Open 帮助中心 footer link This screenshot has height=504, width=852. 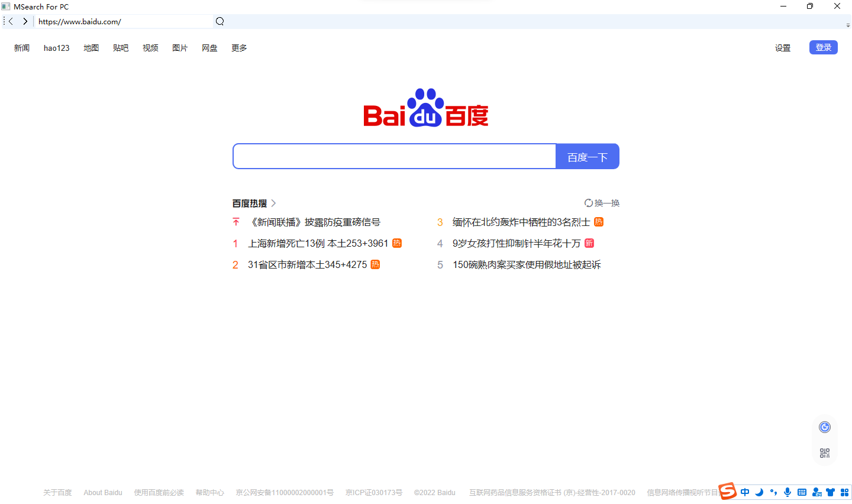click(x=210, y=492)
